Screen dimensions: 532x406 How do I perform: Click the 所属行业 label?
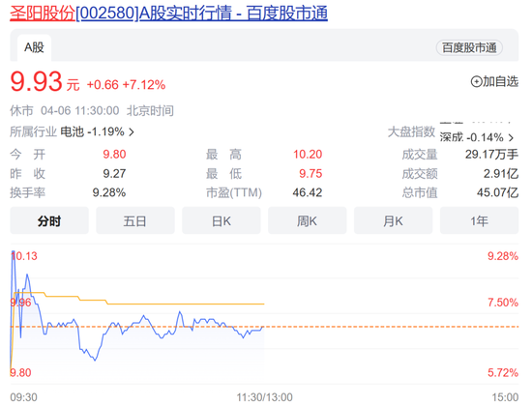click(33, 131)
